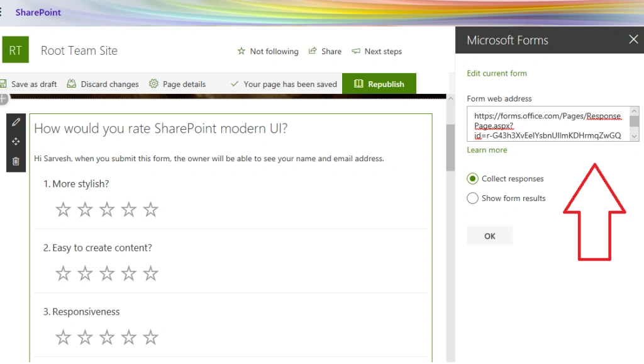Select Show form results radio button
Image resolution: width=644 pixels, height=364 pixels.
472,198
